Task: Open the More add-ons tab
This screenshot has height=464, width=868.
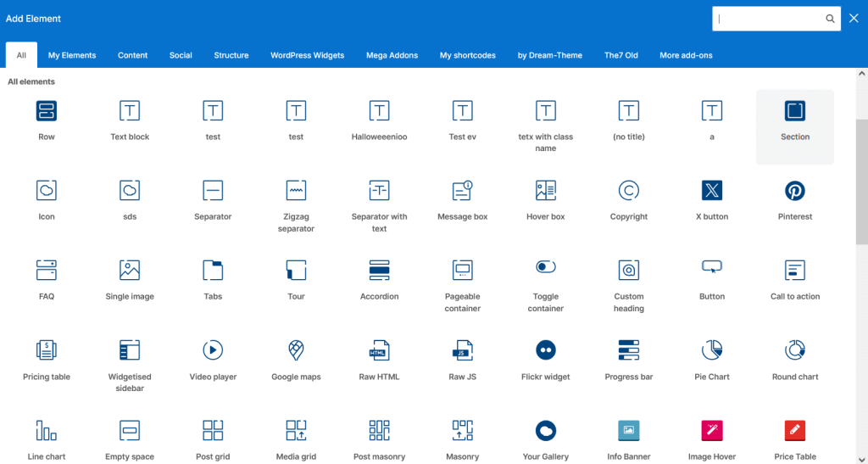Action: pos(686,55)
